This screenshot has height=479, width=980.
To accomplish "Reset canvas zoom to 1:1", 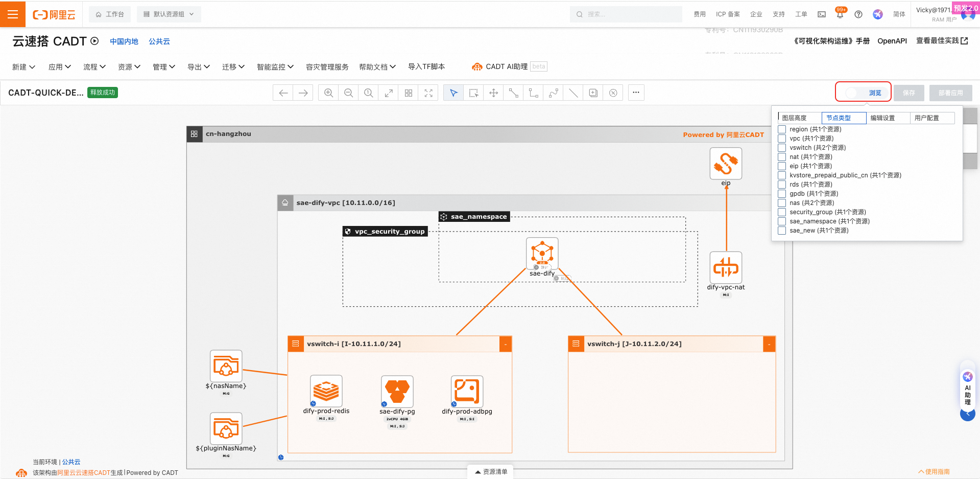I will click(368, 93).
